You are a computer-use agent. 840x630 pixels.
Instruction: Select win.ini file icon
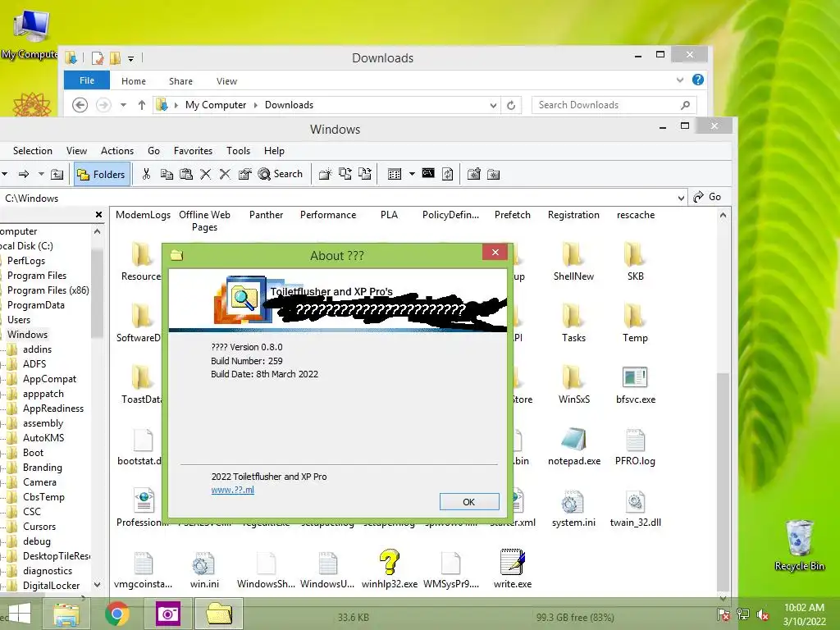tap(203, 564)
